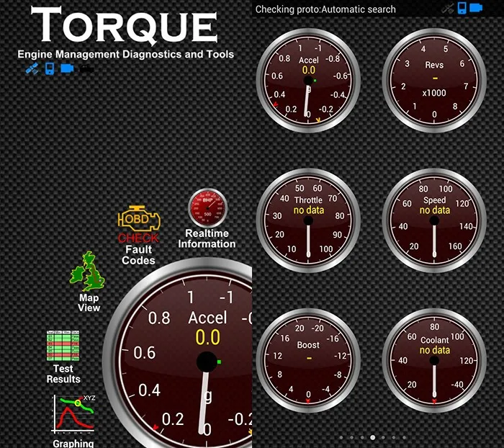The image size is (504, 448).
Task: Tap the large Accel gauge on the home screen
Action: point(177,353)
